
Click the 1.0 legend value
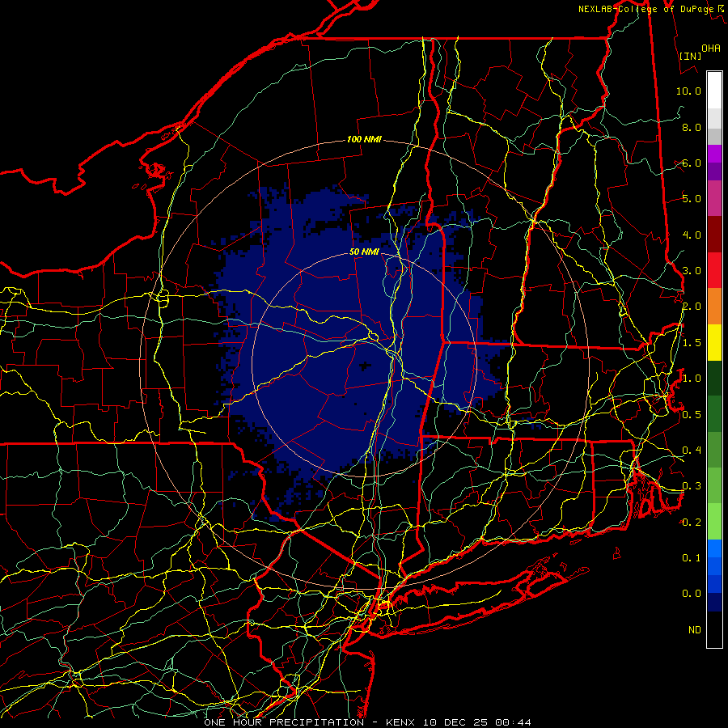coord(692,379)
